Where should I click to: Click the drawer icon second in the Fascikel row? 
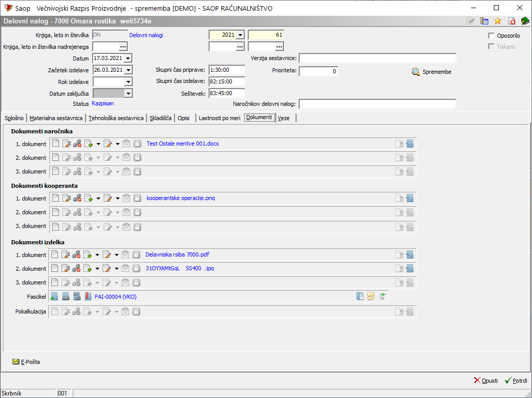pyautogui.click(x=66, y=296)
